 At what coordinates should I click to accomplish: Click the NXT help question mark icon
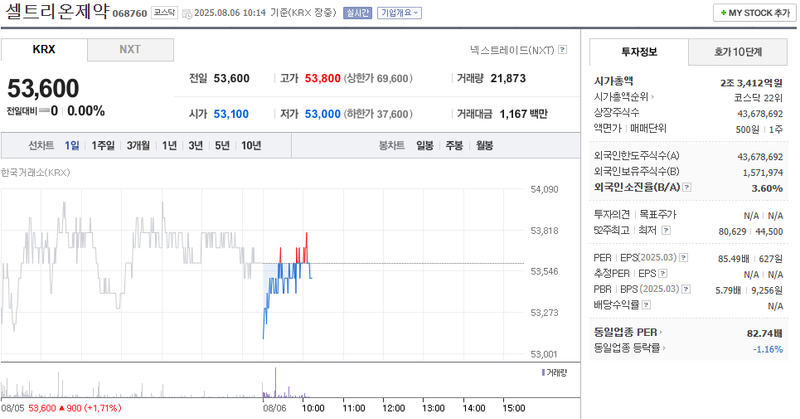click(562, 50)
